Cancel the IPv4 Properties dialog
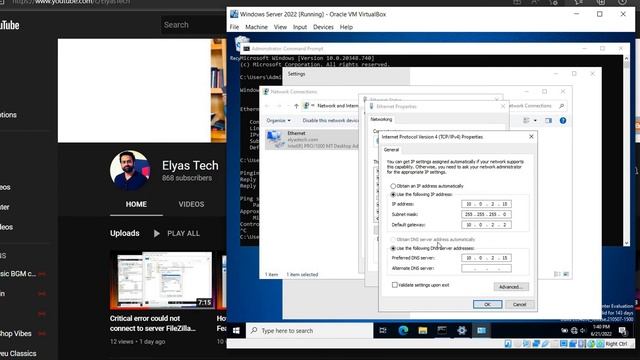Image resolution: width=640 pixels, height=360 pixels. coord(519,304)
